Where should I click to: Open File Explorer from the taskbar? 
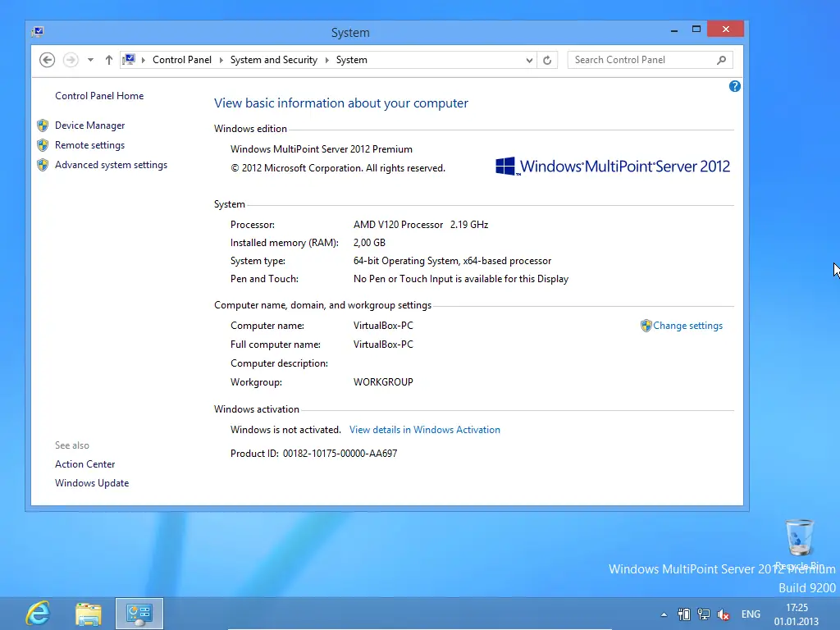point(88,613)
